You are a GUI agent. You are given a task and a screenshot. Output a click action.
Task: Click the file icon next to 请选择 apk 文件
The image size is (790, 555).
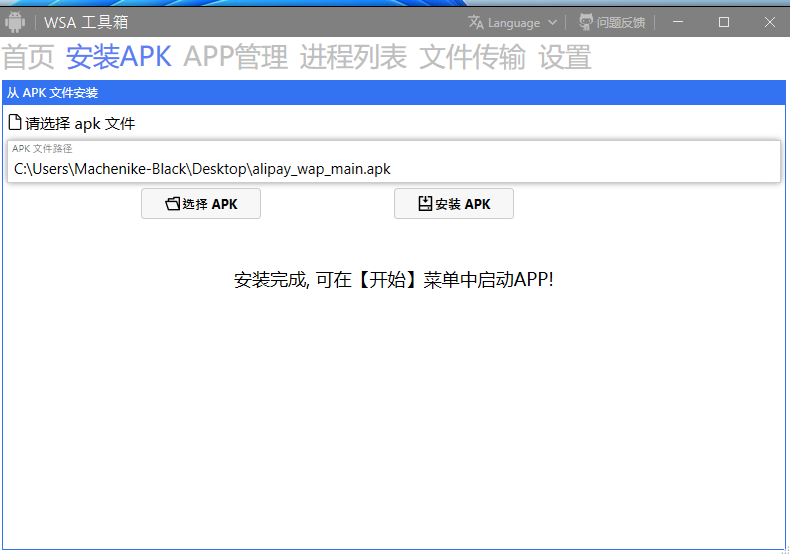click(x=15, y=122)
